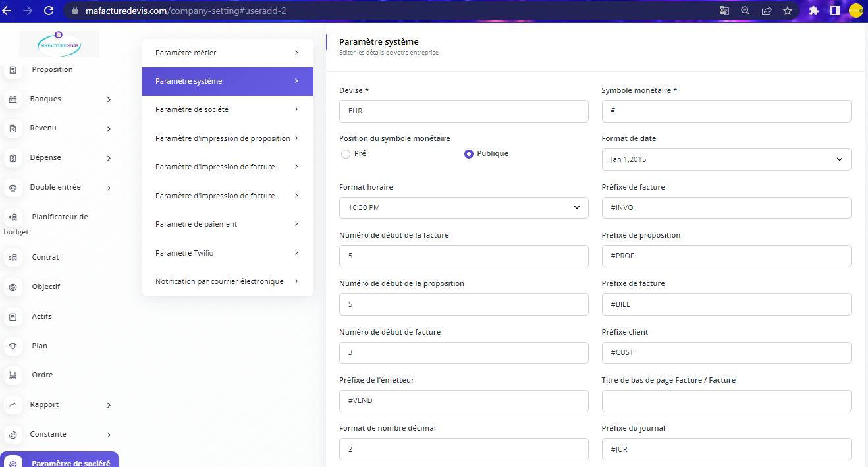Toggle the browser side panel icon
This screenshot has width=868, height=467.
pyautogui.click(x=834, y=11)
